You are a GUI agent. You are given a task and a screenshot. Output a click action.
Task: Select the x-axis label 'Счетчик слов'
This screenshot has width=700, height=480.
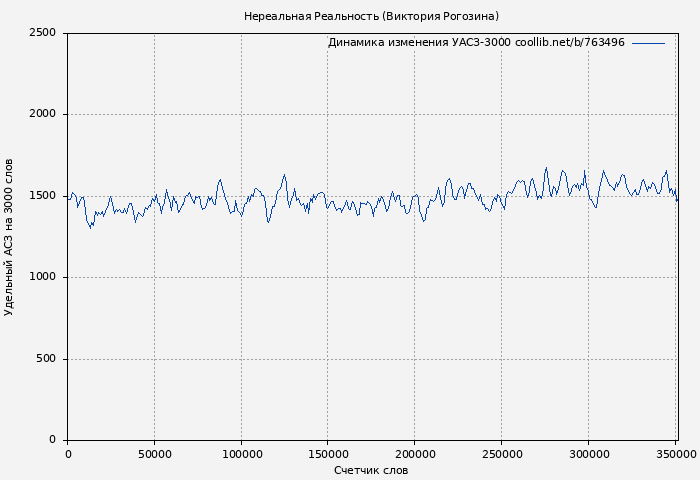(x=371, y=470)
